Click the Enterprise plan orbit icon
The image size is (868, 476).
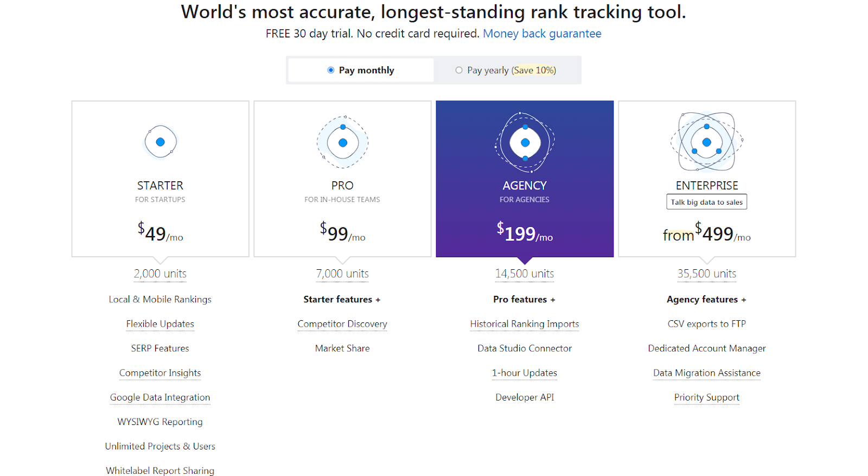[706, 142]
